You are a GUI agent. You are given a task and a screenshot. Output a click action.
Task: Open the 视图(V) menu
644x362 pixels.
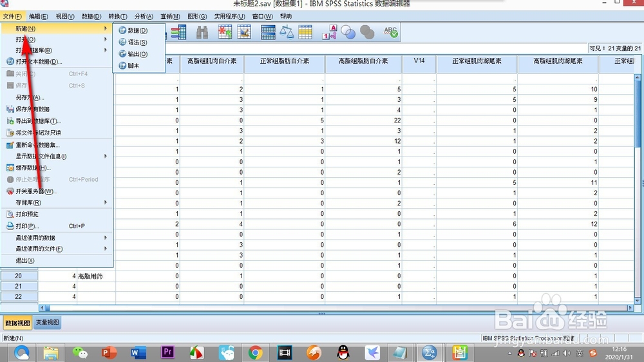[x=65, y=16]
